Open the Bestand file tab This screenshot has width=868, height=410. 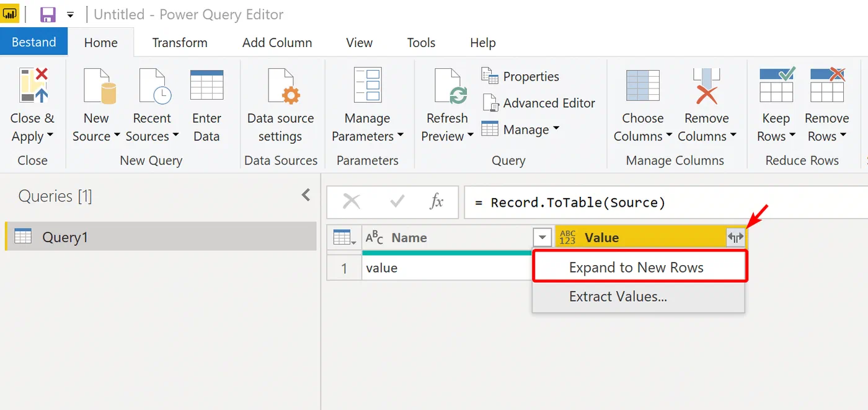point(34,42)
